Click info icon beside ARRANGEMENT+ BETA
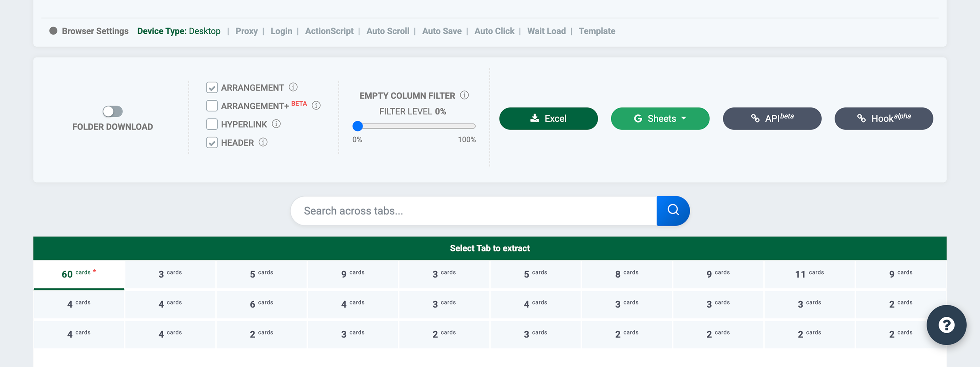Screen dimensions: 980x367 coord(316,105)
